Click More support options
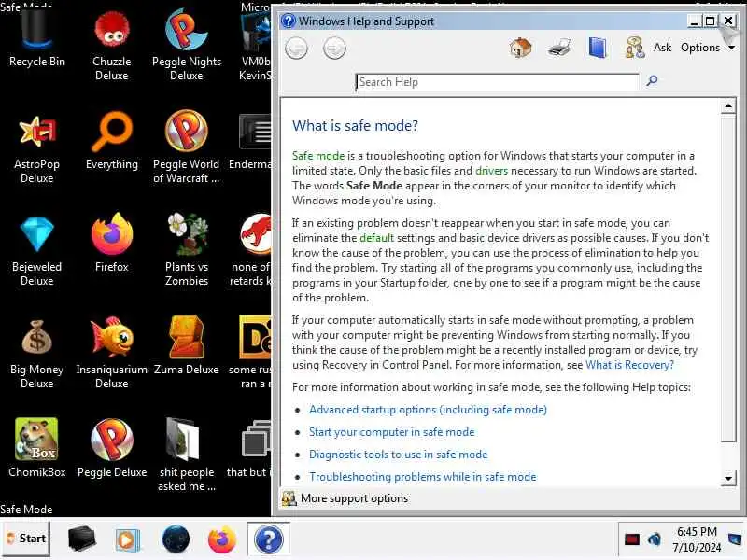This screenshot has width=747, height=560. [x=345, y=498]
